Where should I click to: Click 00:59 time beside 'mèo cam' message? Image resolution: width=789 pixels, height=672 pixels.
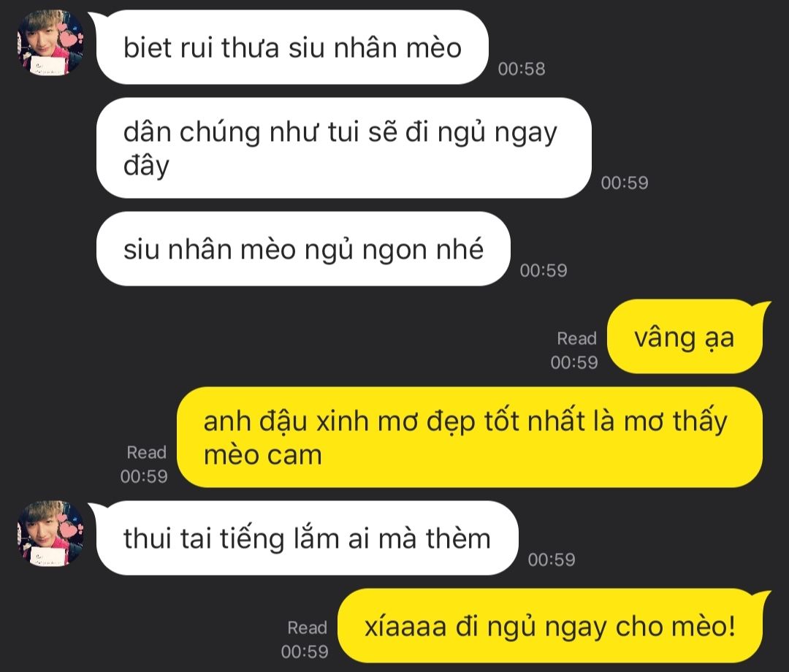144,476
